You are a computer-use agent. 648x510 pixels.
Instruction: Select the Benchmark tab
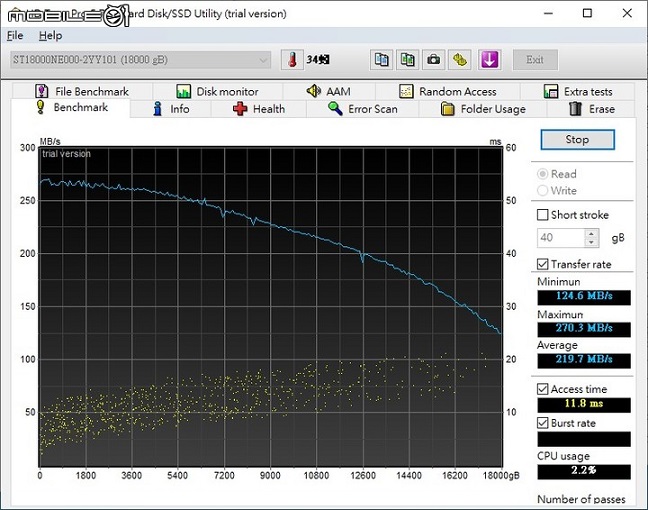click(71, 107)
